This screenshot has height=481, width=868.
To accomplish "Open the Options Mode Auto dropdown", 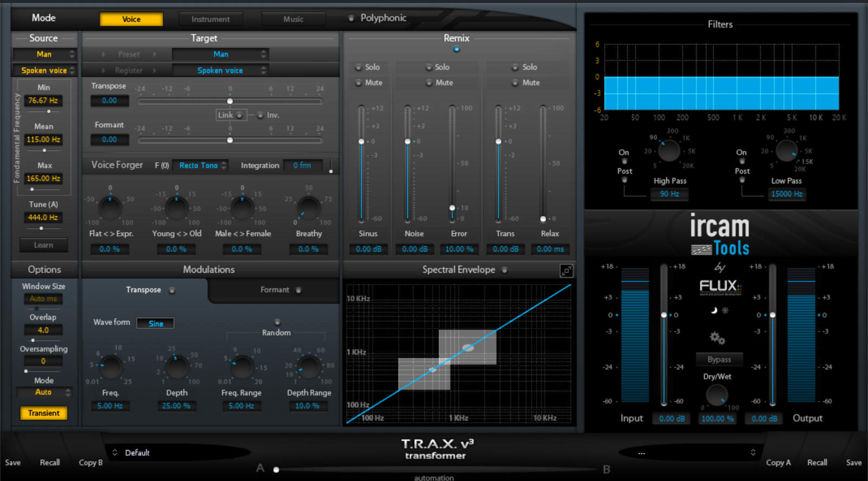I will click(44, 392).
